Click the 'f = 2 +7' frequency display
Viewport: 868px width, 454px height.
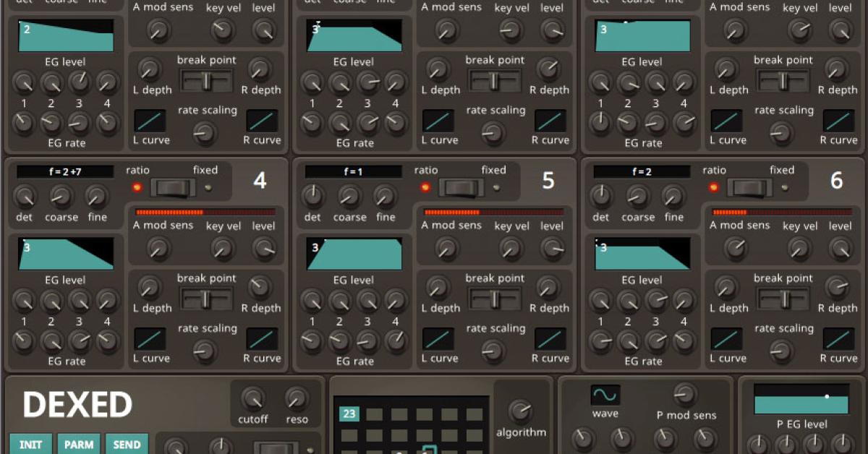pos(66,172)
